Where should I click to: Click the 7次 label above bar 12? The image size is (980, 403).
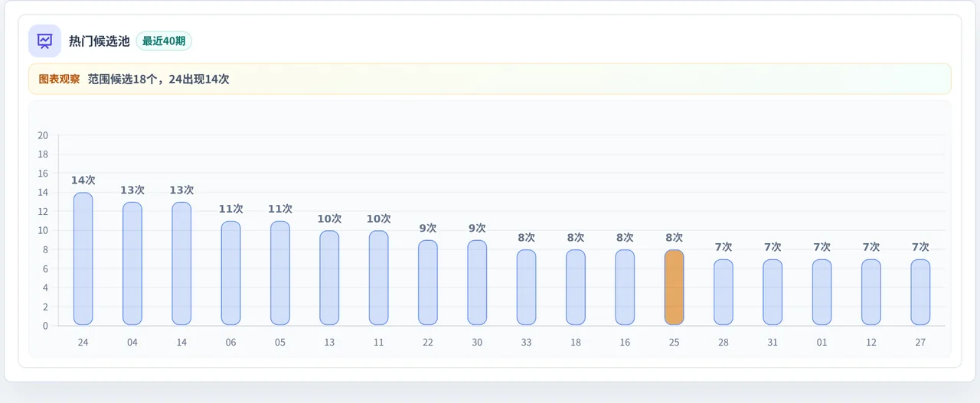coord(871,247)
